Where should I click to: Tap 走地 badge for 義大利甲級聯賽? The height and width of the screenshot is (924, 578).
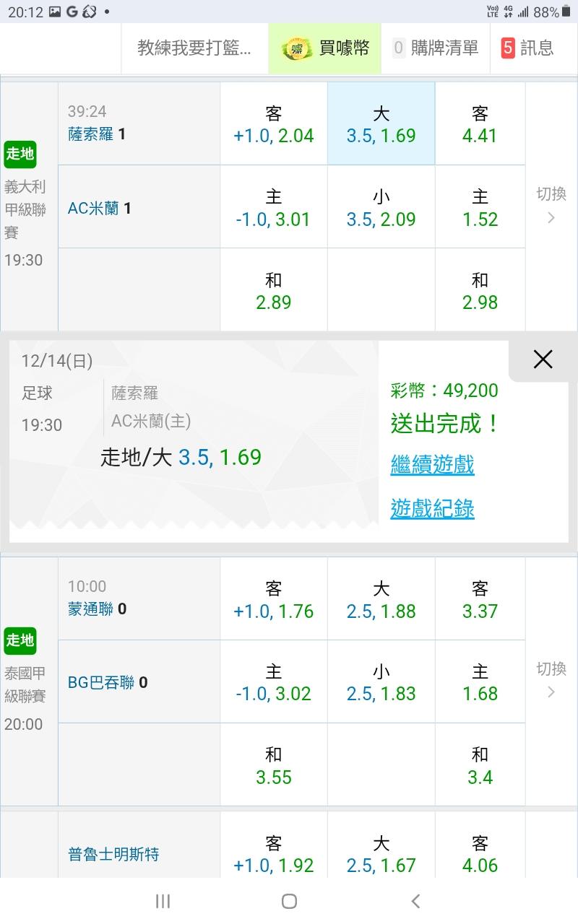[20, 154]
